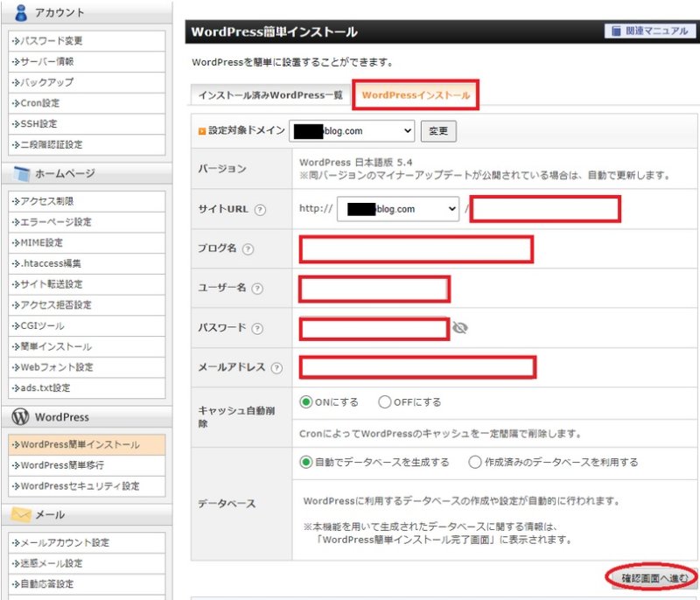
Task: Open .htaccess編集 in sidebar
Action: (x=87, y=263)
